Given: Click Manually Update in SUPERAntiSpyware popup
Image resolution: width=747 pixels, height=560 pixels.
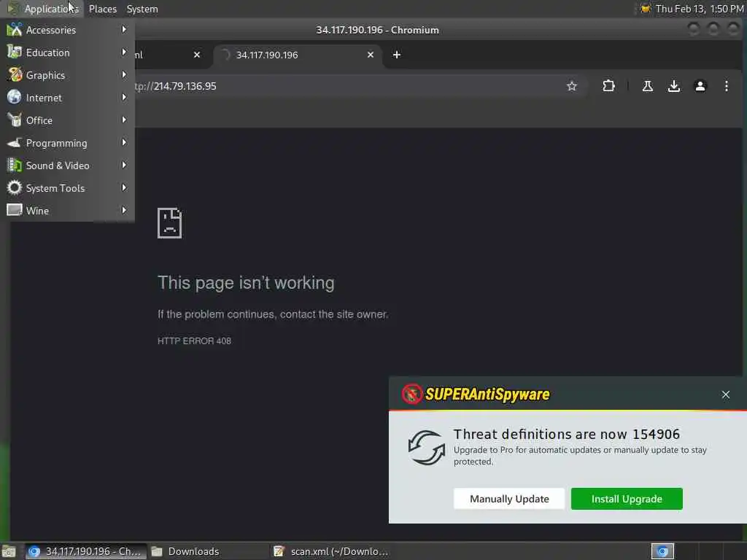Looking at the screenshot, I should [x=509, y=499].
